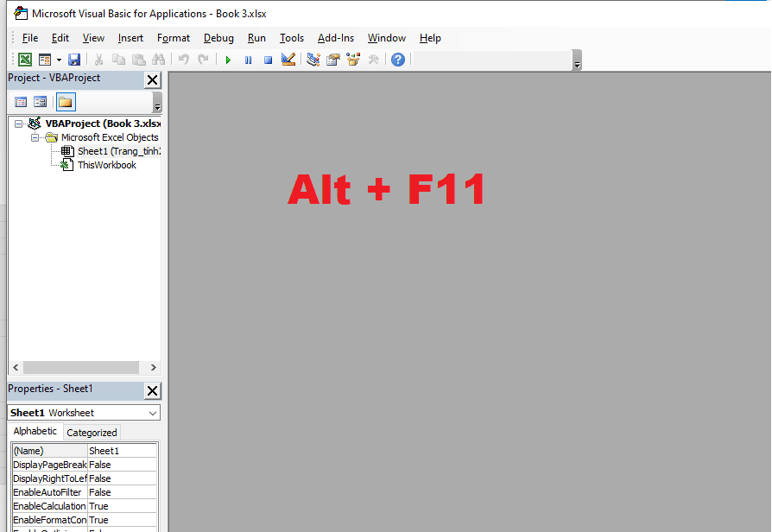Screen dimensions: 772x532
Task: Edit the (Name) property value Sheet1
Action: click(122, 451)
